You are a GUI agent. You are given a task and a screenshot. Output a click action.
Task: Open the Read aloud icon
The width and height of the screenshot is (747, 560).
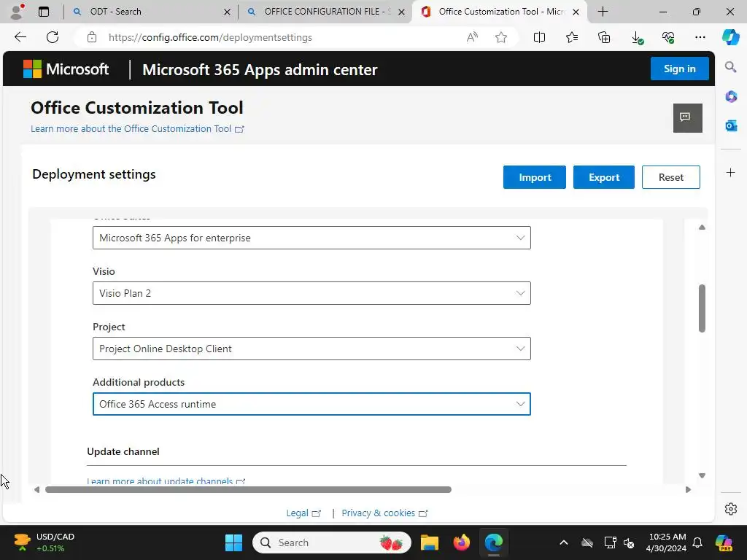pyautogui.click(x=472, y=37)
